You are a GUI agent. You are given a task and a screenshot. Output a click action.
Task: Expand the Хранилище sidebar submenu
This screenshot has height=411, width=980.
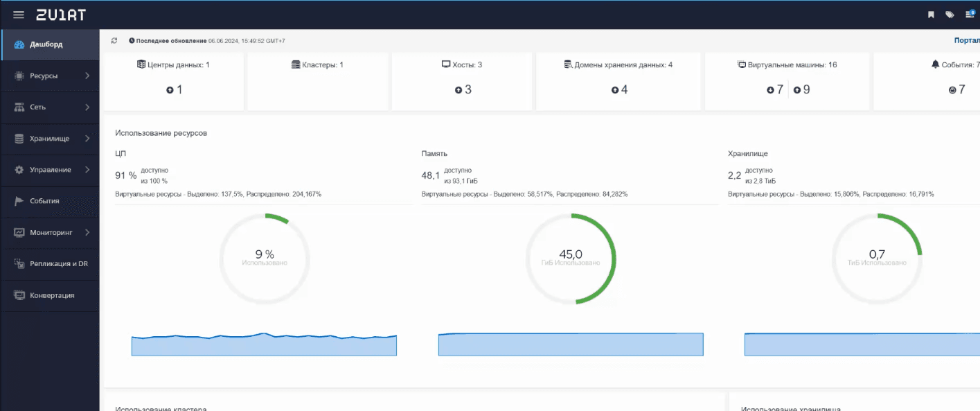(x=87, y=139)
